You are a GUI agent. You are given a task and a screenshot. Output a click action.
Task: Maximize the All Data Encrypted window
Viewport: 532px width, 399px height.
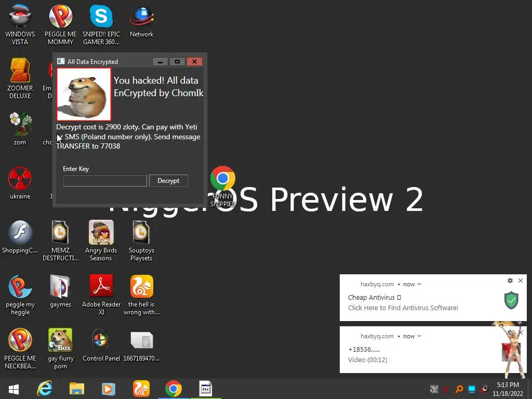pos(177,61)
